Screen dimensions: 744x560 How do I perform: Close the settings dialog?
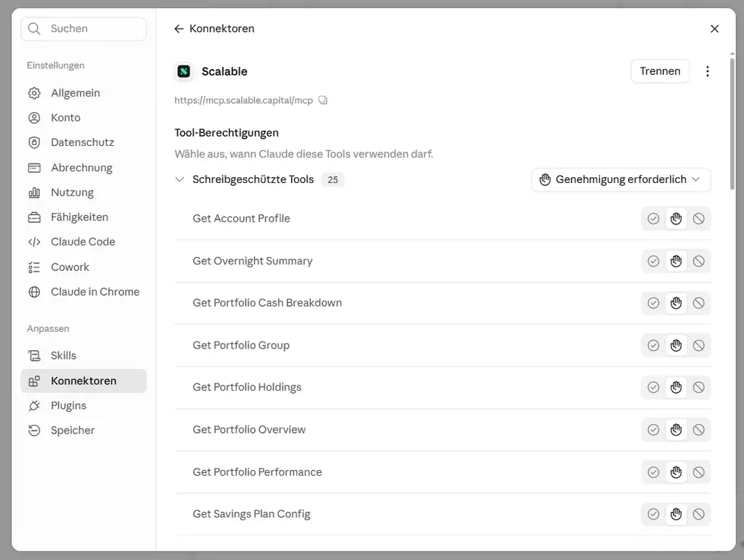(715, 29)
